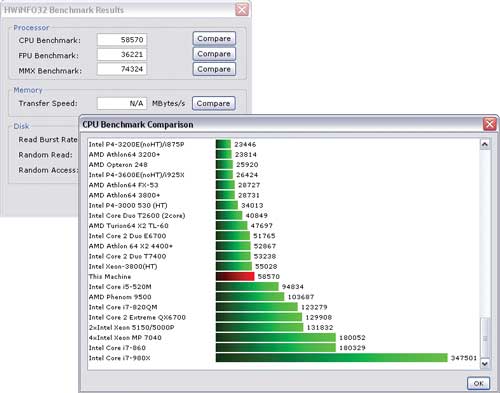Select row 'Intel Core i5-520M'
The image size is (500, 393).
pyautogui.click(x=283, y=287)
